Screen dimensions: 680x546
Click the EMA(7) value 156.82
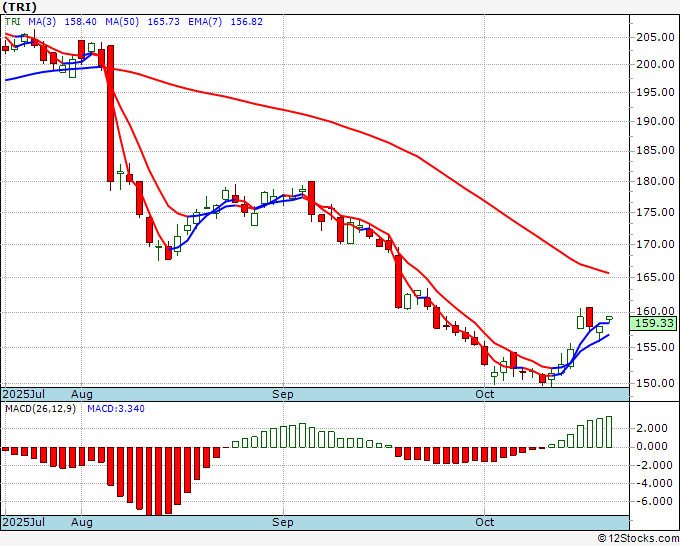pos(246,22)
